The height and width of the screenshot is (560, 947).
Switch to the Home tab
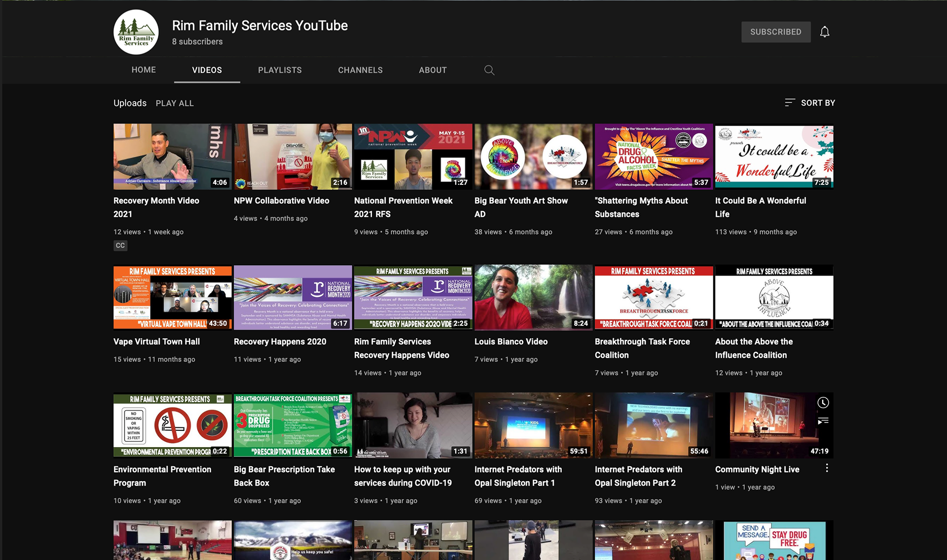pyautogui.click(x=144, y=70)
